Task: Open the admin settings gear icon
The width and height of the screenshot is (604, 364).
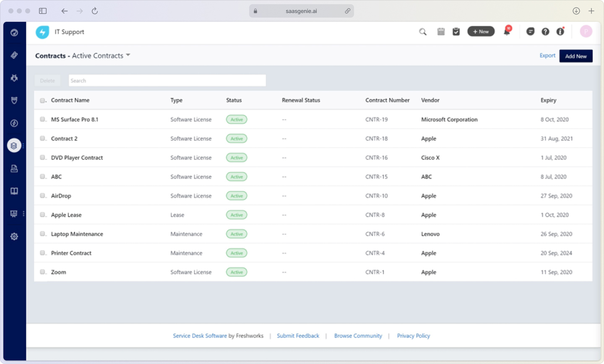Action: click(x=14, y=237)
